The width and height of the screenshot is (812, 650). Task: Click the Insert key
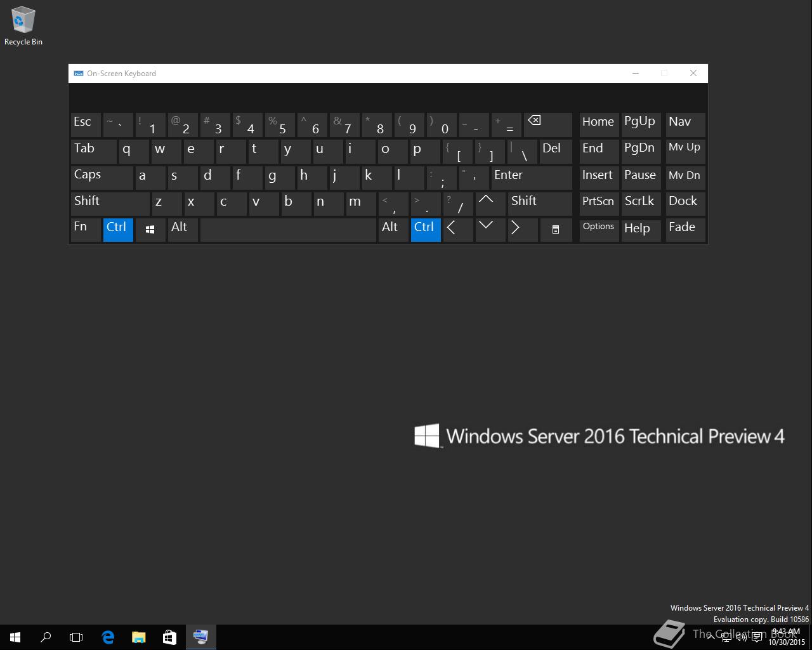(x=599, y=178)
